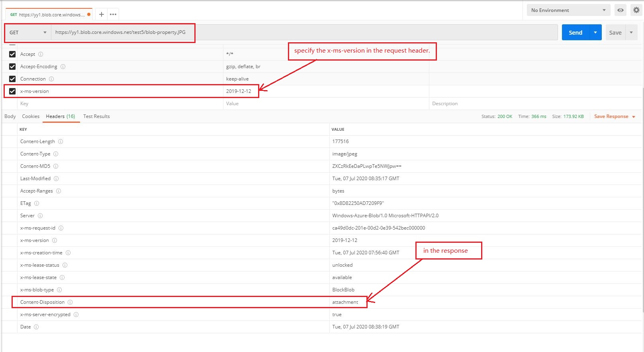
Task: Click the environment quick look eye icon
Action: tap(621, 10)
